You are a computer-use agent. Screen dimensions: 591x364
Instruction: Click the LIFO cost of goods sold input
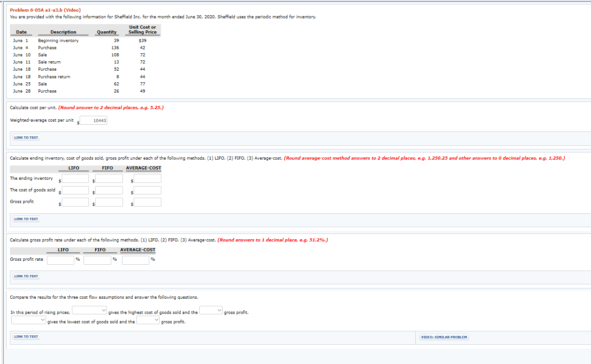(x=75, y=190)
